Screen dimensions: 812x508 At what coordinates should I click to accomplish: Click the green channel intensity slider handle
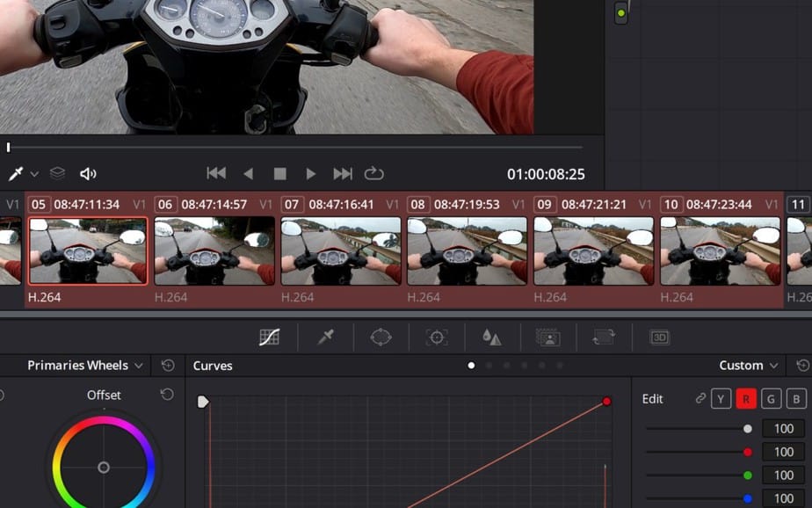click(x=748, y=475)
